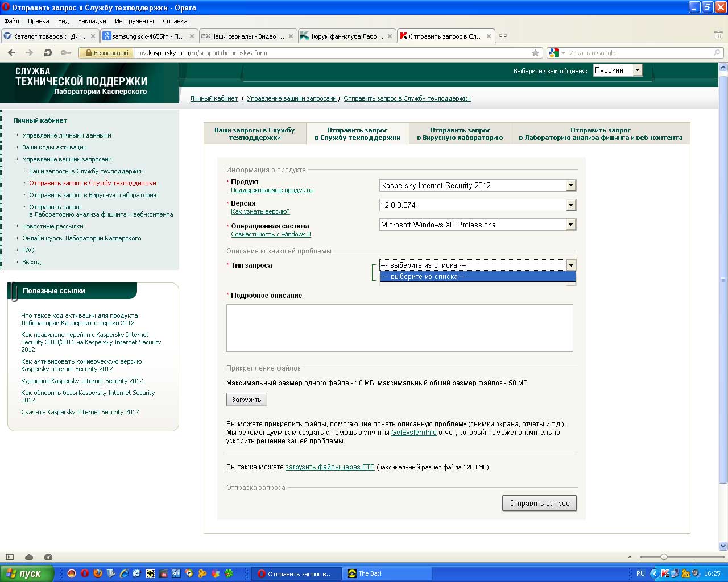Go back with the browser back arrow
This screenshot has height=582, width=728.
tap(11, 53)
